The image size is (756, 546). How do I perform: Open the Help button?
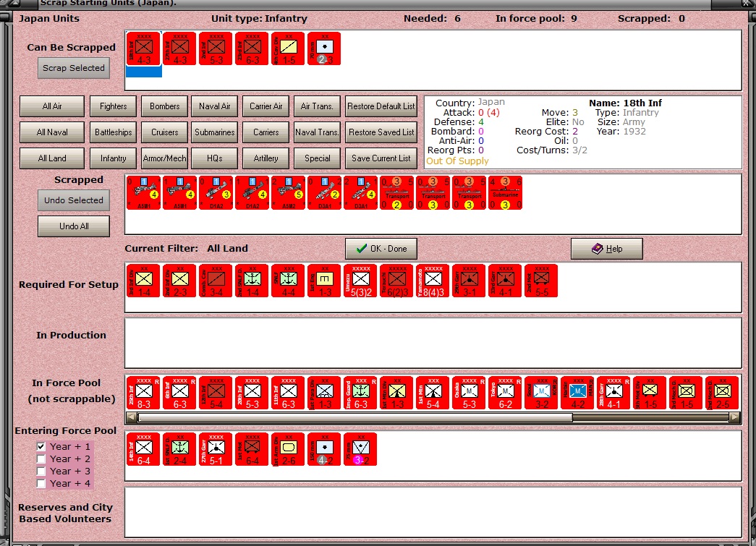(x=607, y=249)
